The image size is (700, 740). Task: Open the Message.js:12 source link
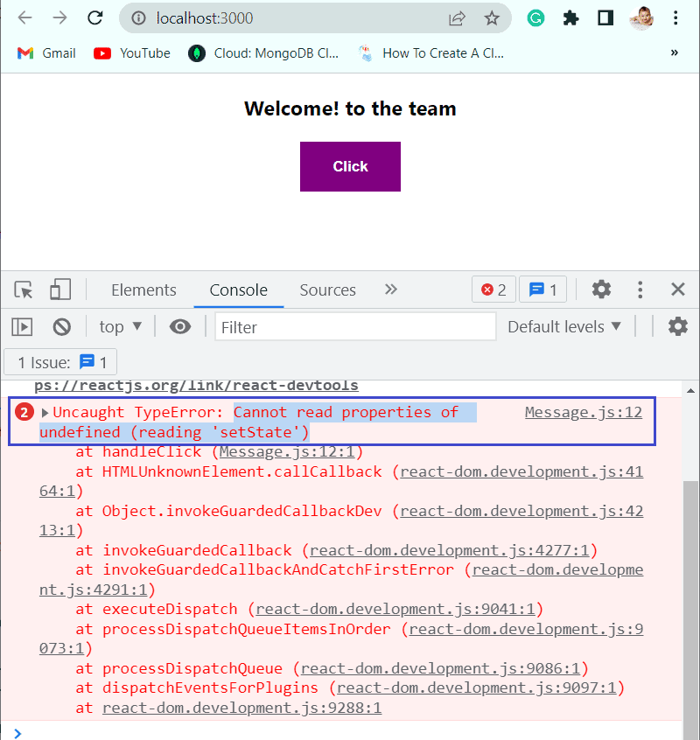(583, 412)
